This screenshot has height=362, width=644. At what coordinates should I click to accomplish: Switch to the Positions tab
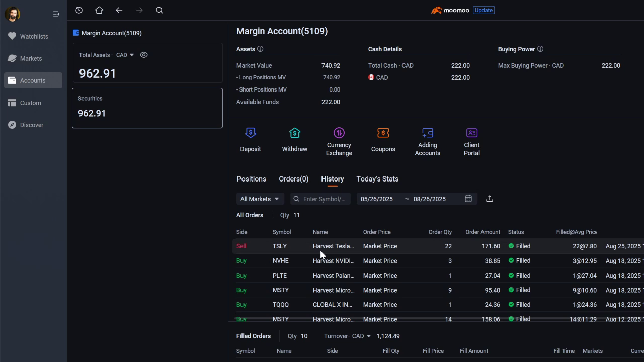[x=251, y=179]
